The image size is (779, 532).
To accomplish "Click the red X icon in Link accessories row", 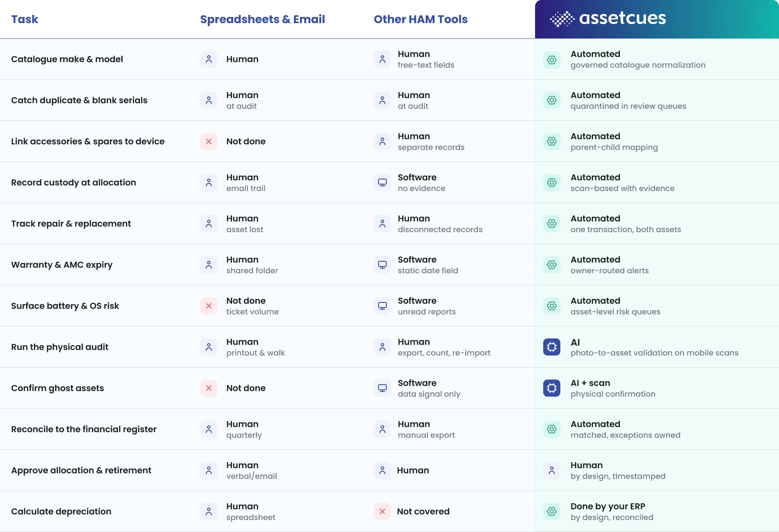I will [209, 141].
